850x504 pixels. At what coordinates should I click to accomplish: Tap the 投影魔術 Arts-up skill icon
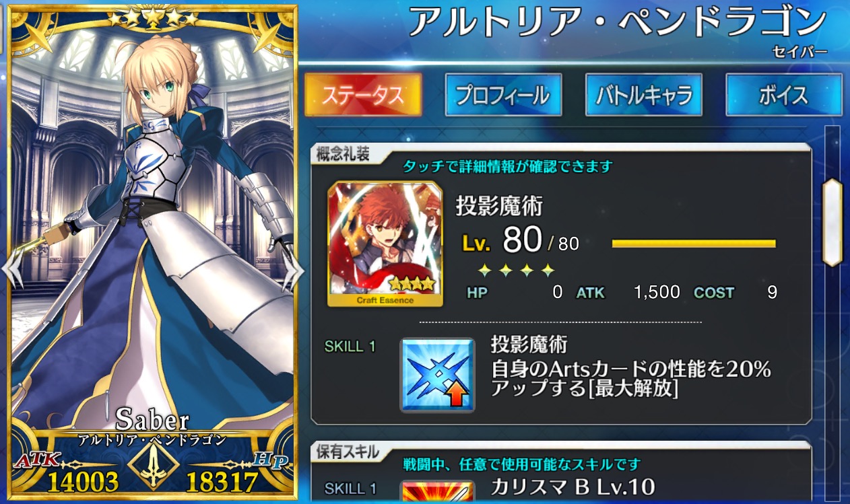pos(438,375)
